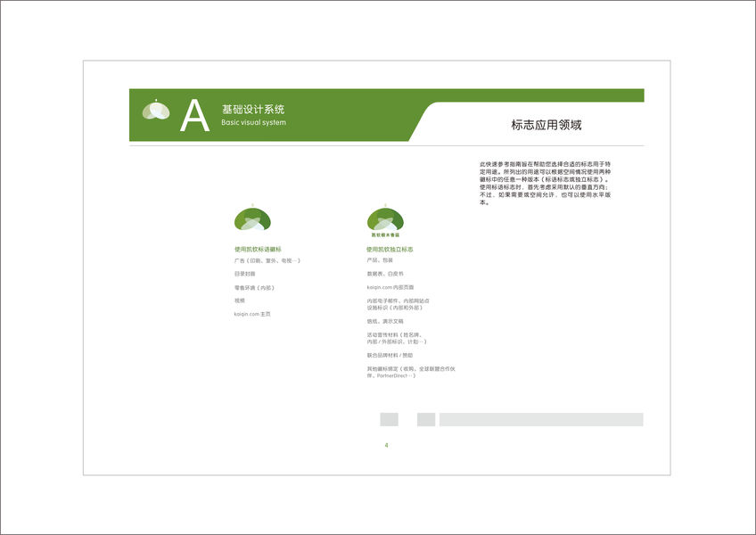This screenshot has height=535, width=756.
Task: Click the page title 标志应用领域
Action: coord(546,125)
